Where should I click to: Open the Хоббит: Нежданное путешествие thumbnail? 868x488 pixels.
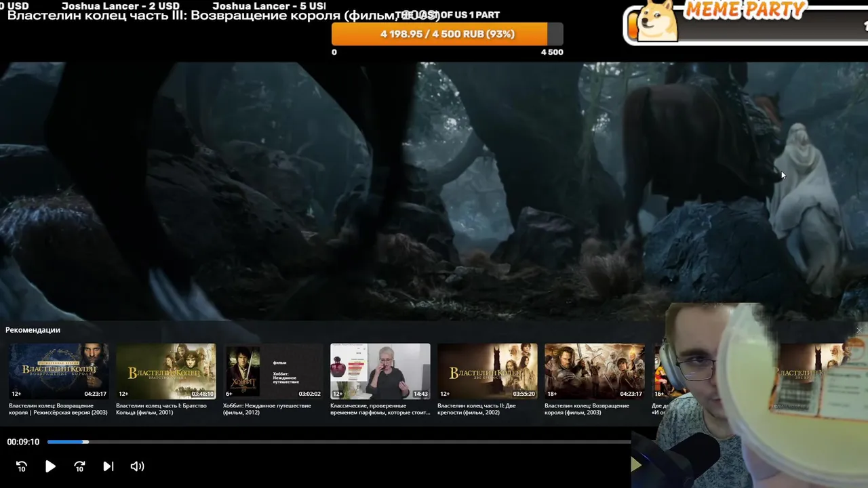[x=273, y=371]
